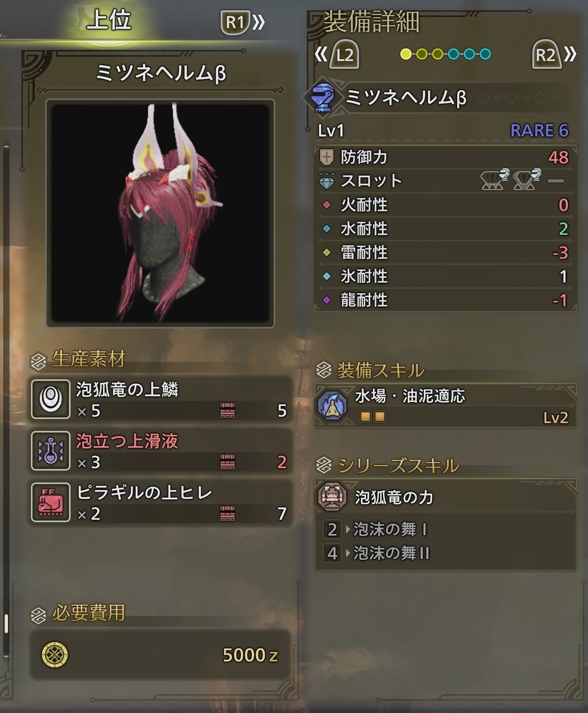Click the 水場・油泥適応 skill icon
588x713 pixels.
[x=333, y=405]
